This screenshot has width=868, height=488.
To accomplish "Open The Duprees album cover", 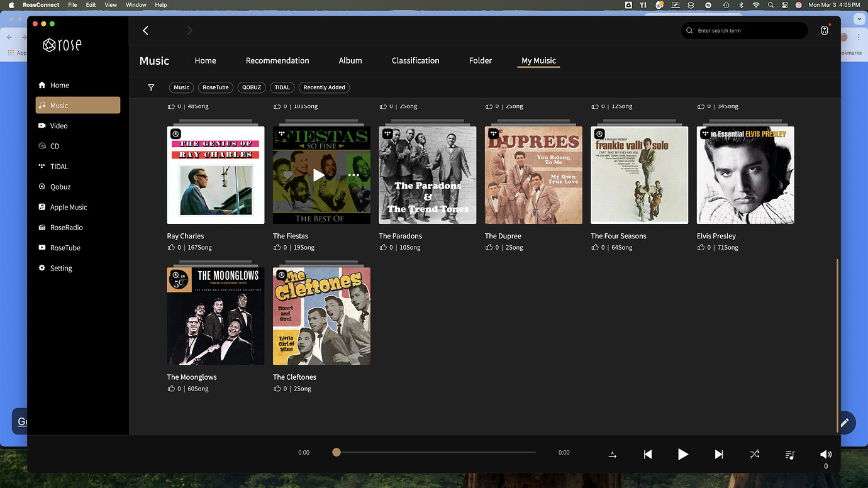I will click(533, 175).
